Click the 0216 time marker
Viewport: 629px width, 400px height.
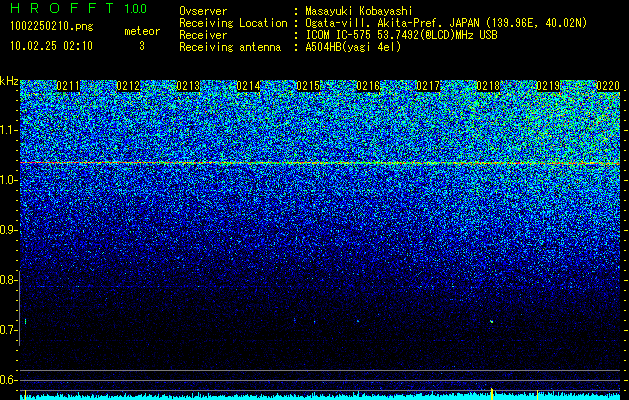click(x=368, y=86)
